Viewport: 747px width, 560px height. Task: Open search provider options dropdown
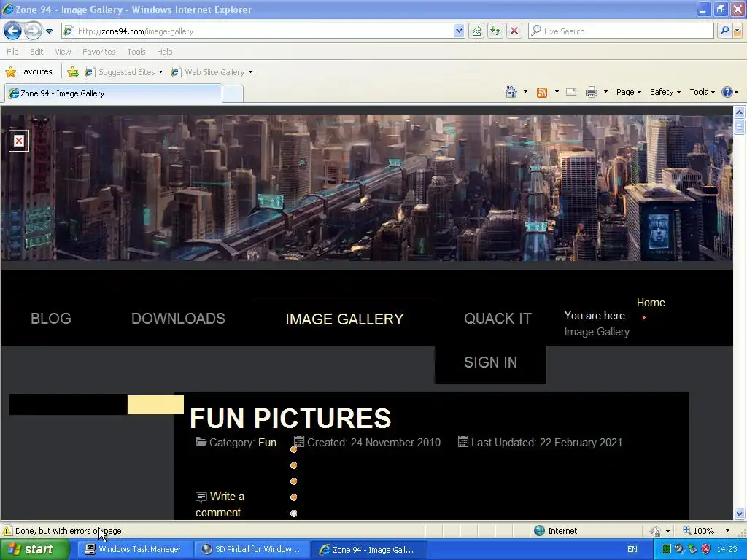click(738, 31)
